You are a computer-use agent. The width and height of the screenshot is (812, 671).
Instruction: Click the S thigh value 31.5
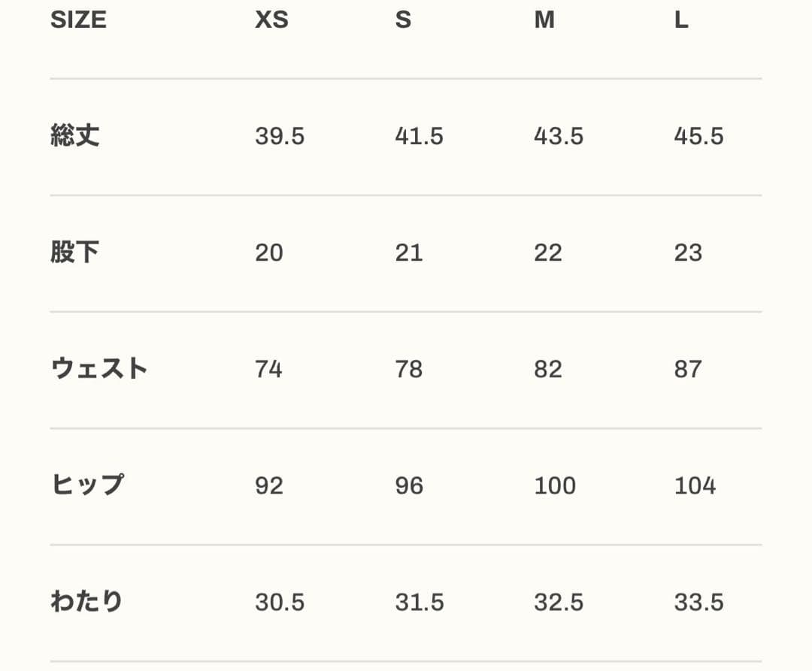click(x=420, y=602)
